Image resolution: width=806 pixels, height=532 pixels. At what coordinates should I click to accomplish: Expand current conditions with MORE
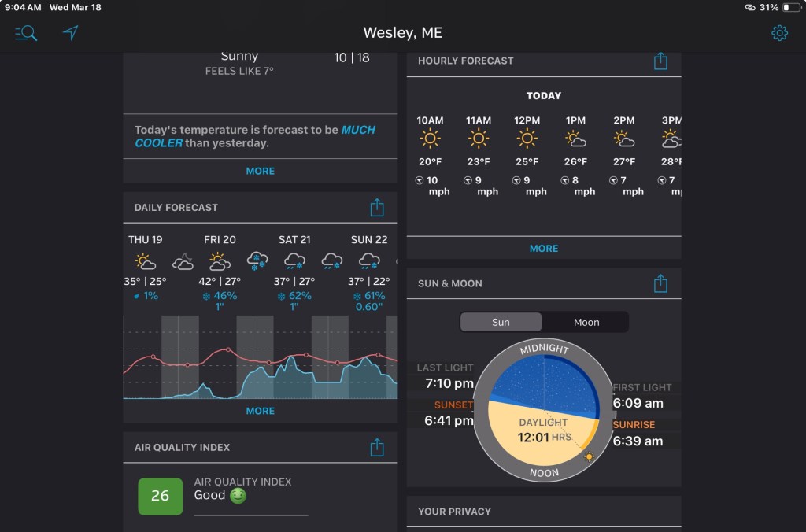[x=260, y=171]
